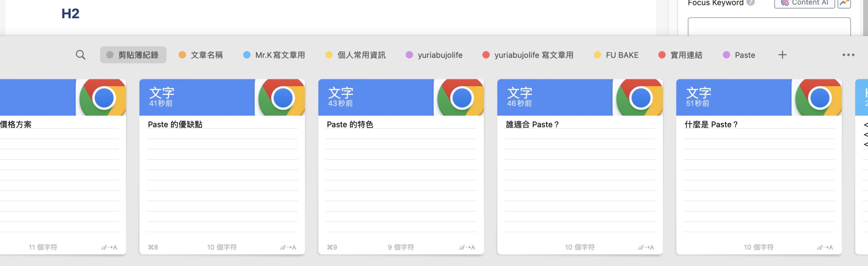Switch to 實用連結 pinboard
This screenshot has width=868, height=266.
680,55
